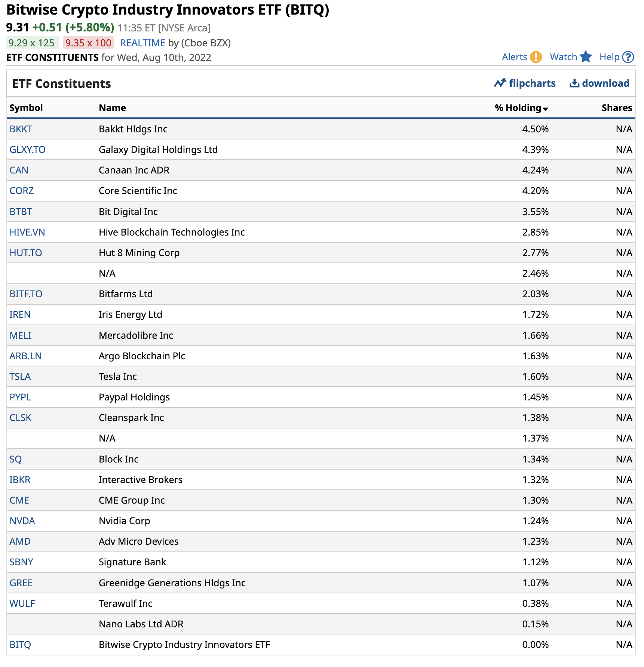Click the TSLA ticker link
The width and height of the screenshot is (644, 667).
pos(20,376)
